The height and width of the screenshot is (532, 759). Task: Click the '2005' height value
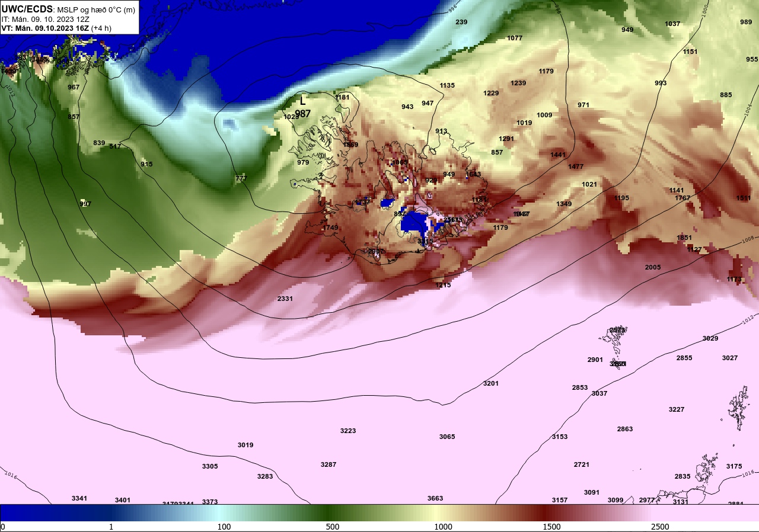pos(653,267)
